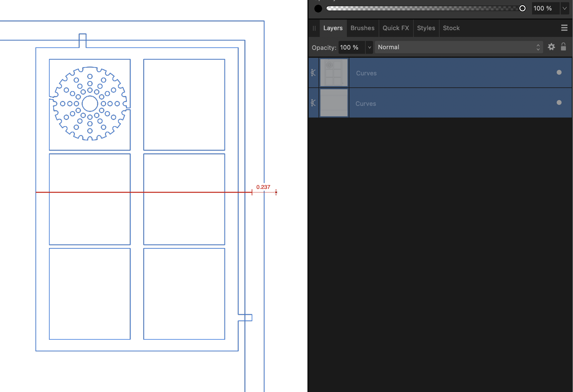The width and height of the screenshot is (573, 392).
Task: Switch to the Brushes tab
Action: coord(362,28)
